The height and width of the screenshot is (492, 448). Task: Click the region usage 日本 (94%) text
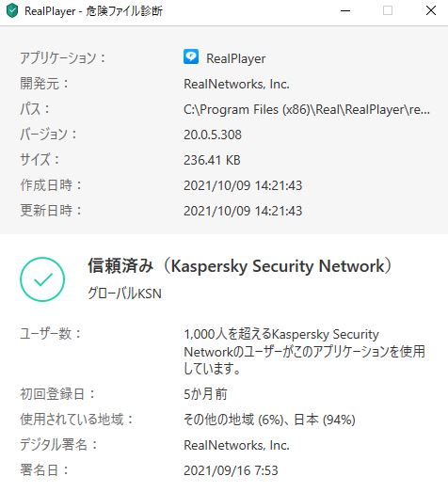pyautogui.click(x=325, y=420)
